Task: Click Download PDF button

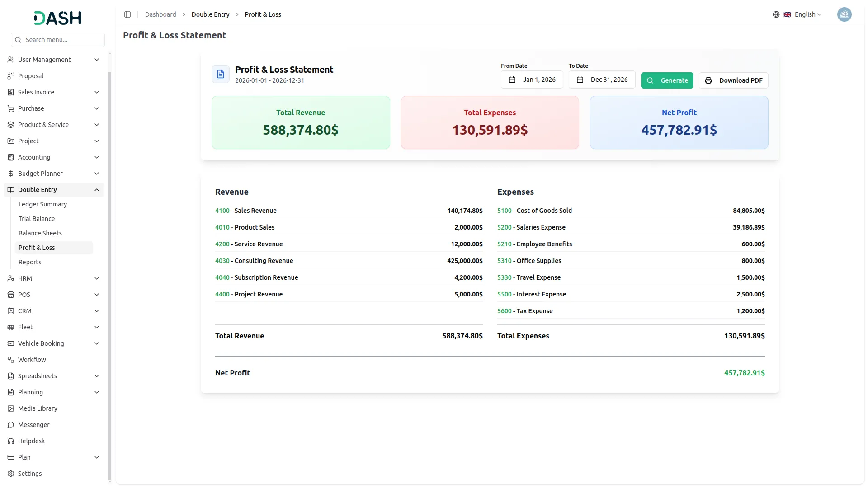Action: pyautogui.click(x=733, y=80)
